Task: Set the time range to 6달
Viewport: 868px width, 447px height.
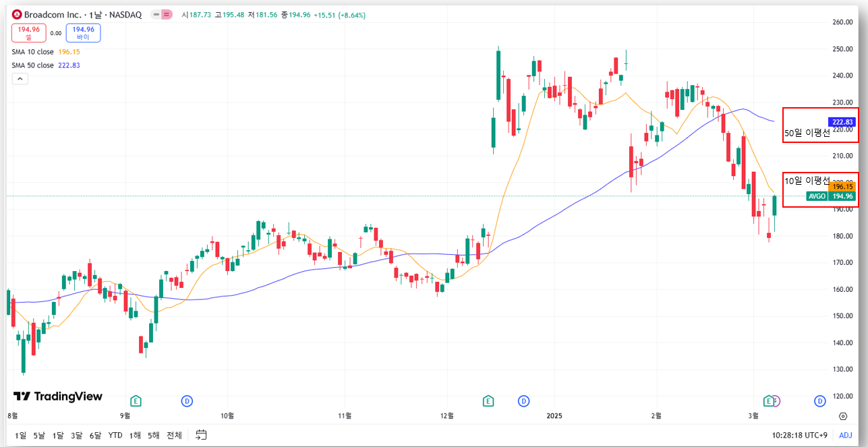Action: click(95, 436)
